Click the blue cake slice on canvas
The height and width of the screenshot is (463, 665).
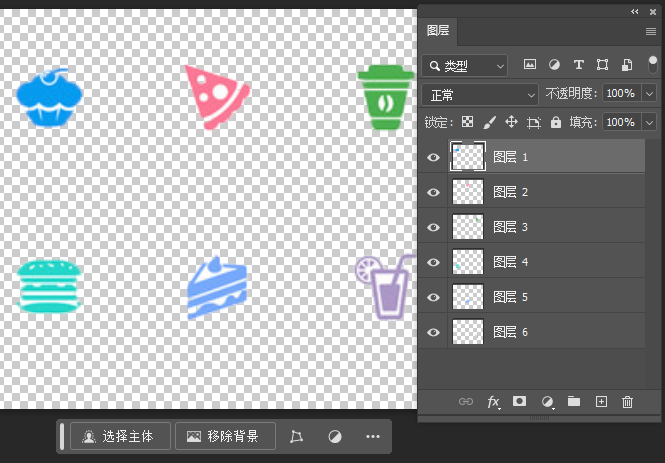[217, 287]
